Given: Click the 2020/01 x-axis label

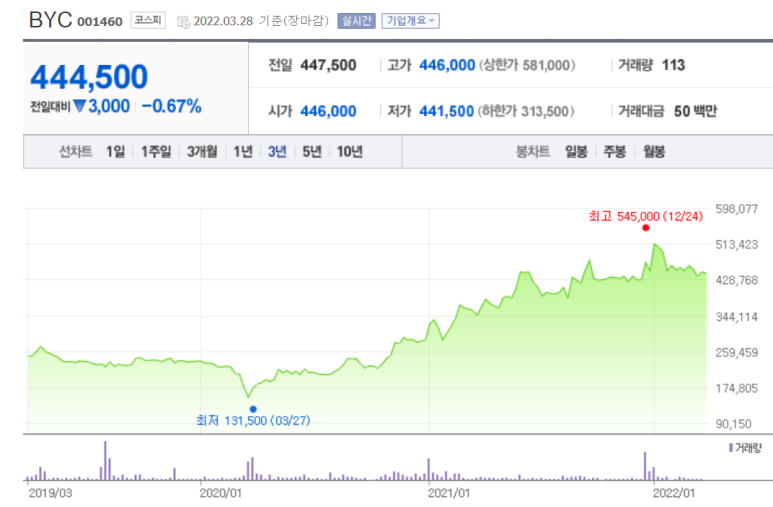Looking at the screenshot, I should coord(221,493).
